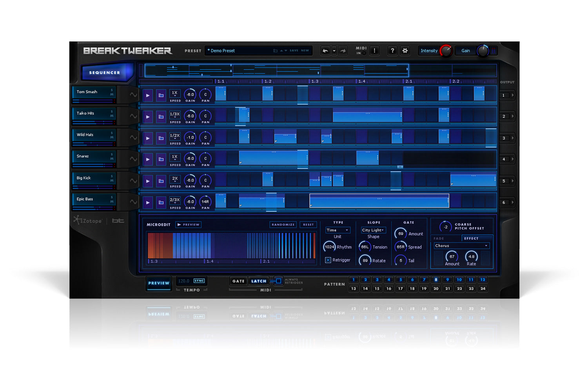
Task: Enable LATCH MIDI mode
Action: (x=259, y=281)
